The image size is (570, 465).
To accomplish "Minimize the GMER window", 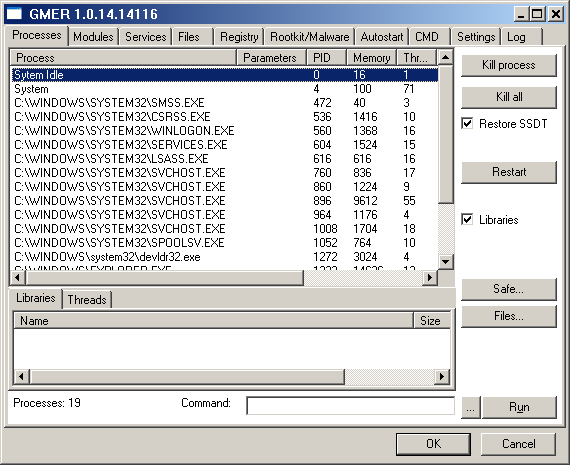I will click(x=521, y=15).
